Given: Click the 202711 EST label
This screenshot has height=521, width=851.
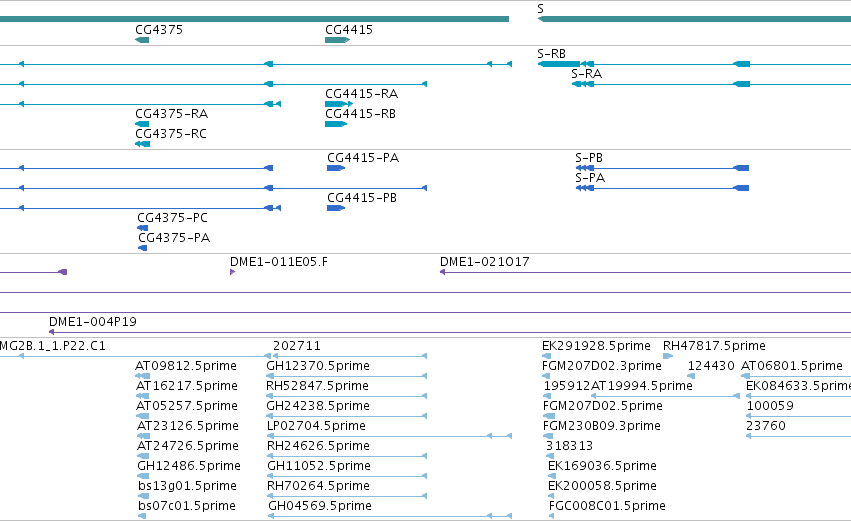Looking at the screenshot, I should (x=297, y=346).
